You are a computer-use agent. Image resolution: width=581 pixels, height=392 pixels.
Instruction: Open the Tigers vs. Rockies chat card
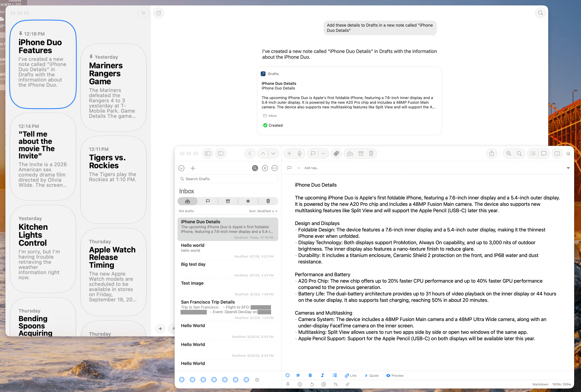click(x=113, y=180)
